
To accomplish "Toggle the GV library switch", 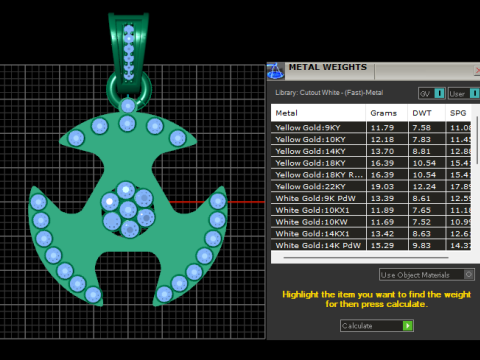I will [x=432, y=94].
